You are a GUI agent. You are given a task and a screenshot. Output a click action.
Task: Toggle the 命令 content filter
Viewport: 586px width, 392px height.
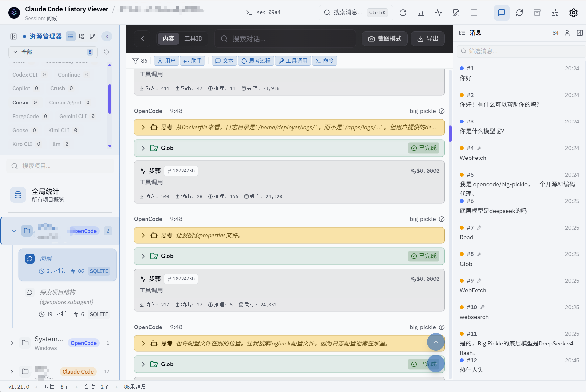[324, 61]
